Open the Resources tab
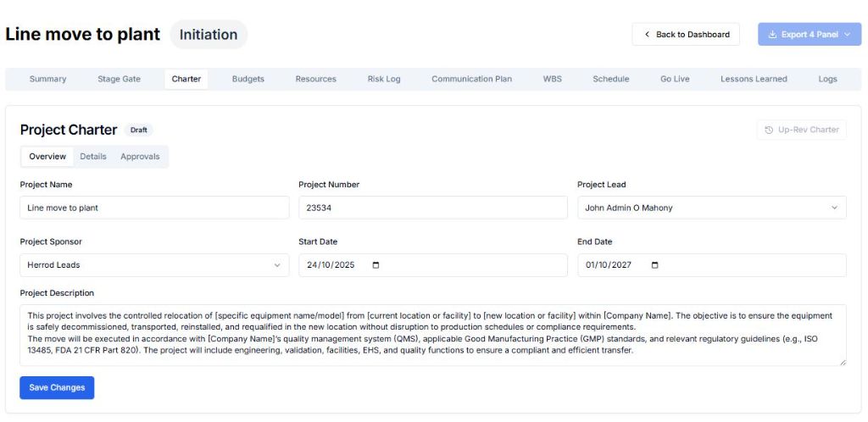The height and width of the screenshot is (422, 868). (315, 79)
